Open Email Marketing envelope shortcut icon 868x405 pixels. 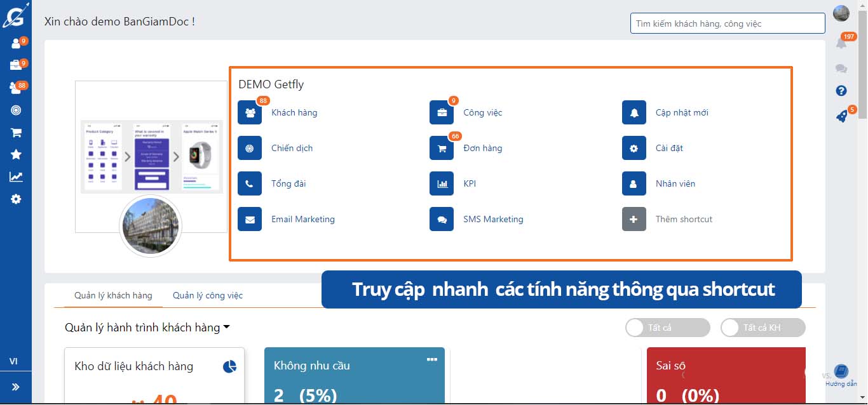pyautogui.click(x=250, y=219)
